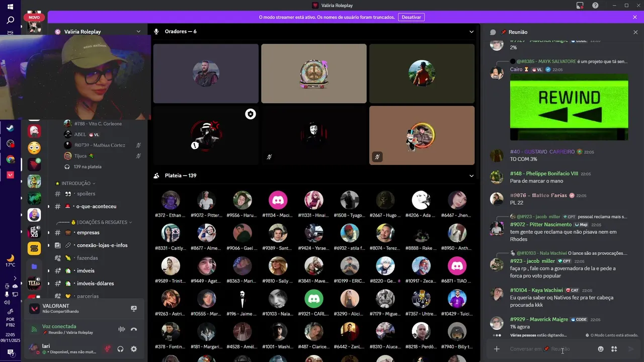Collapse the Plateia section chevron

471,176
